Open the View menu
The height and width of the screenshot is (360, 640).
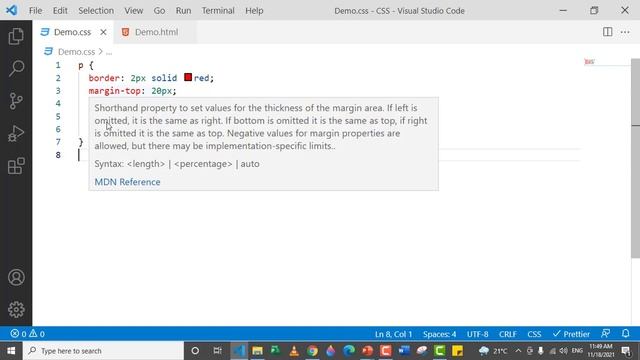pos(133,11)
